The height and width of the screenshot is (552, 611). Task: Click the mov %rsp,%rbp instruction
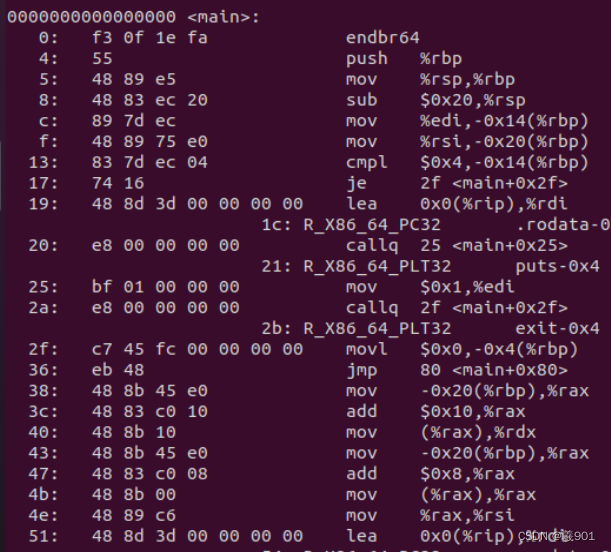(x=430, y=79)
